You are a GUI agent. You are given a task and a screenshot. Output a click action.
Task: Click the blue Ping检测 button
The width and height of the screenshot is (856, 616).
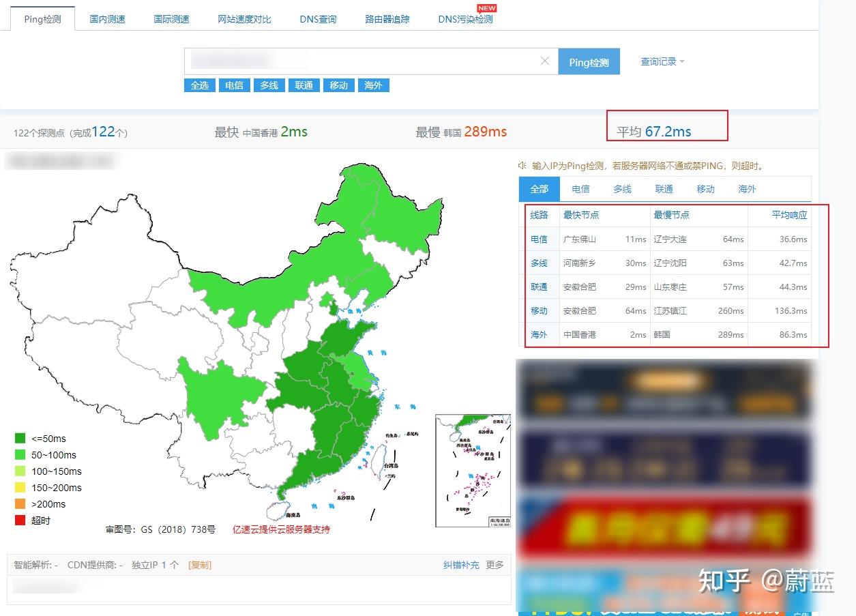click(589, 61)
